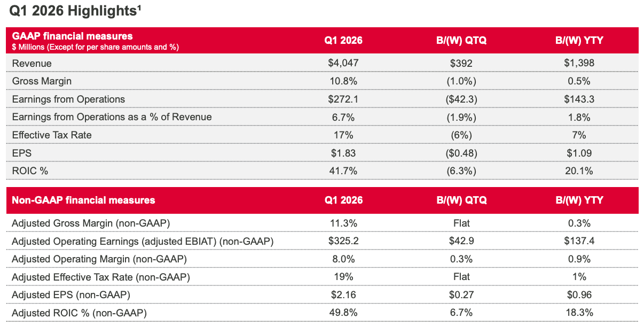
Task: Click the B/(W) QTQ column header
Action: (x=461, y=40)
